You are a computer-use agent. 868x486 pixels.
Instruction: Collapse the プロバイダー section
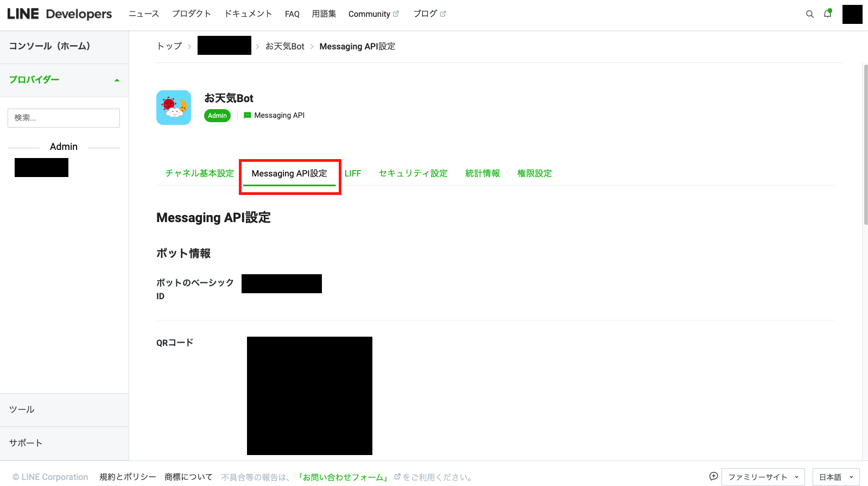point(64,80)
